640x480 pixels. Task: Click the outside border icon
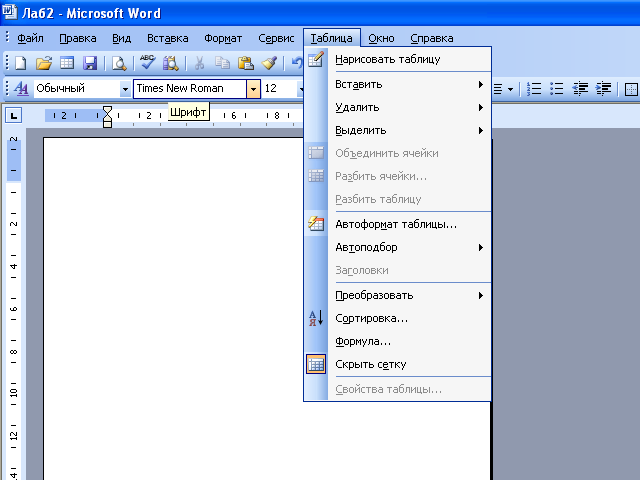(631, 89)
